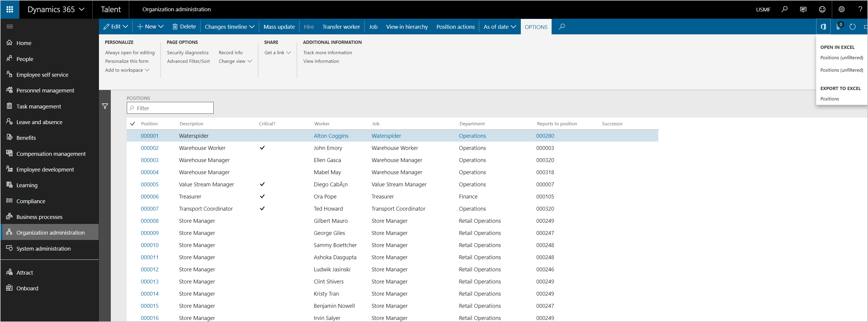Click the Job icon in the toolbar
Viewport: 868px width, 322px height.
click(x=372, y=26)
